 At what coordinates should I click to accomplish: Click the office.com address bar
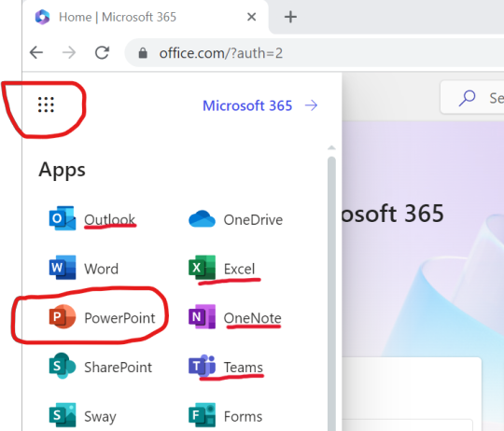tap(315, 53)
